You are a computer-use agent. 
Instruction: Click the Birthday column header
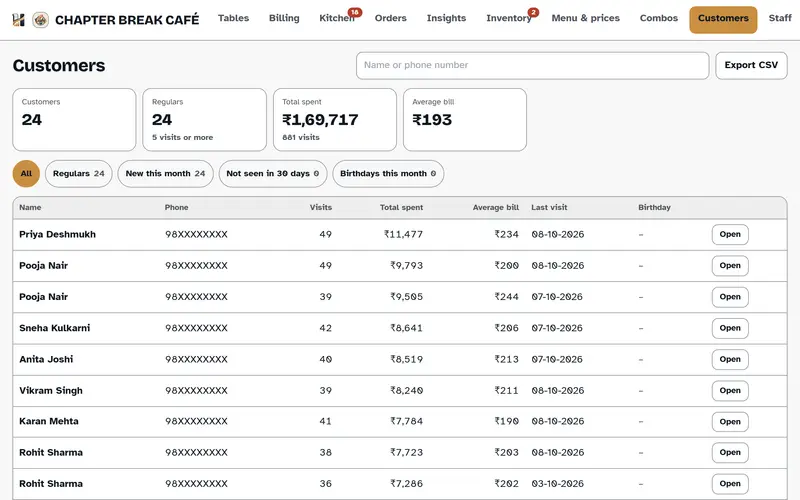click(x=654, y=208)
